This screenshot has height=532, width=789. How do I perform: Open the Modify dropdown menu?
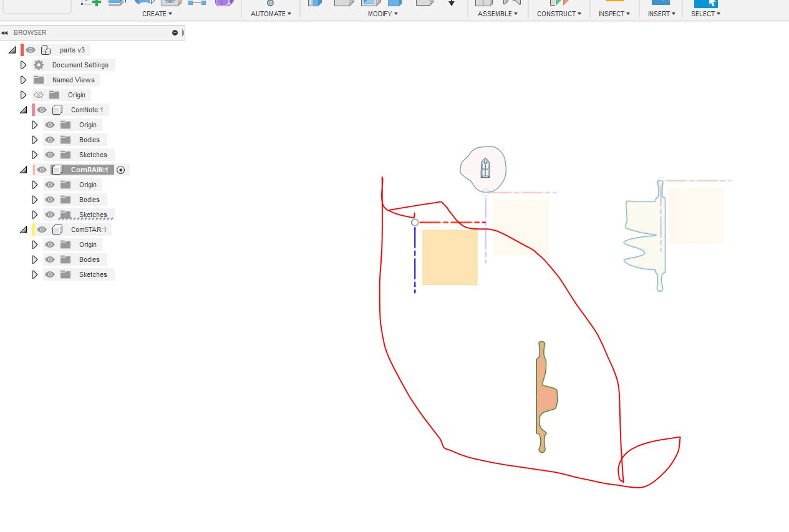(x=382, y=14)
